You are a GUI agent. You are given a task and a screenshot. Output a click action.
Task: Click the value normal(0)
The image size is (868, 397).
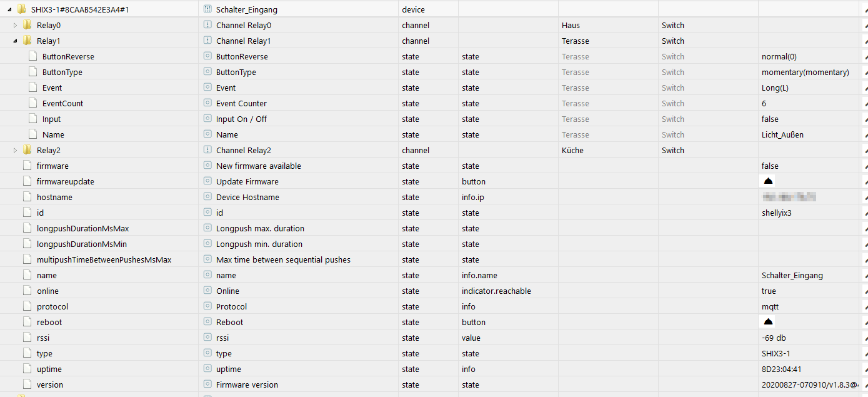[779, 56]
